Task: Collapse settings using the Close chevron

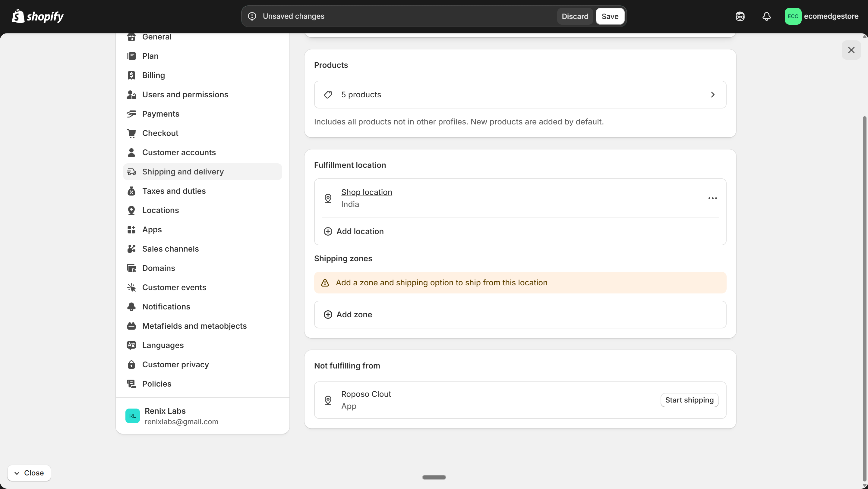Action: pos(29,473)
